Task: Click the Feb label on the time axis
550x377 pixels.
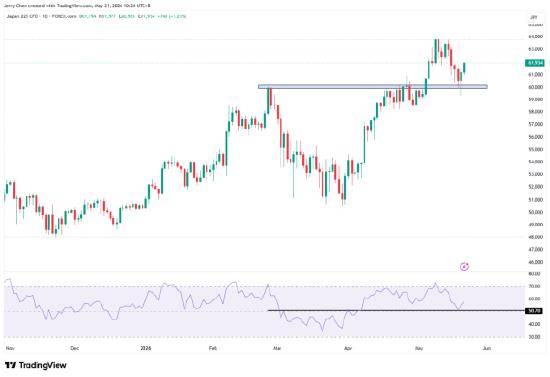Action: tap(213, 348)
